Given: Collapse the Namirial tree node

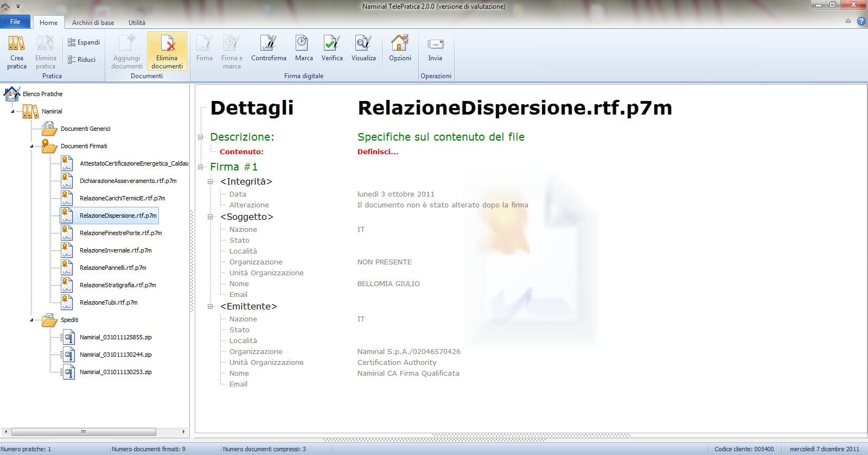Looking at the screenshot, I should pyautogui.click(x=12, y=111).
